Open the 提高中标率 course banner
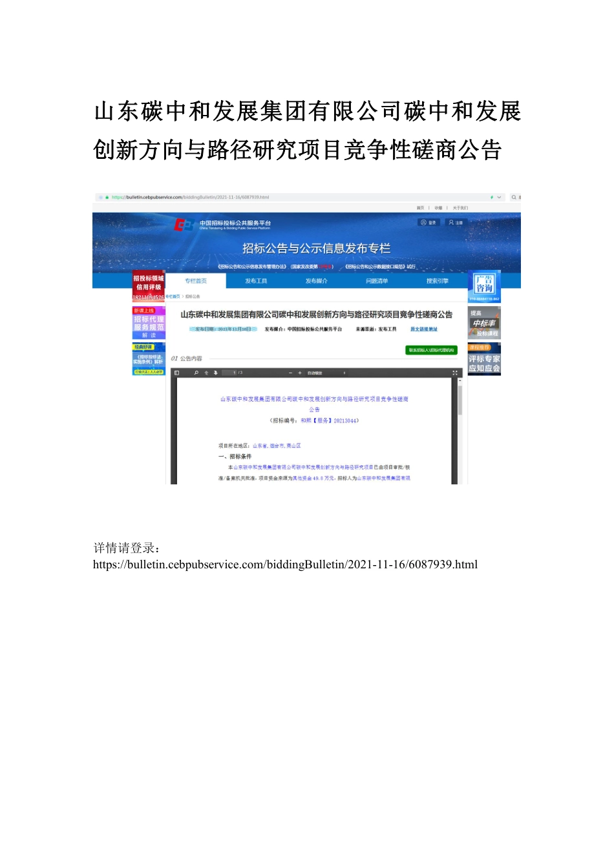Image resolution: width=614 pixels, height=868 pixels. pos(484,323)
